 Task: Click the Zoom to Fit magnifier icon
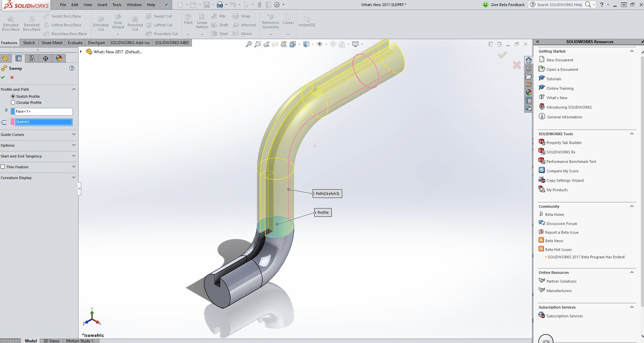248,44
